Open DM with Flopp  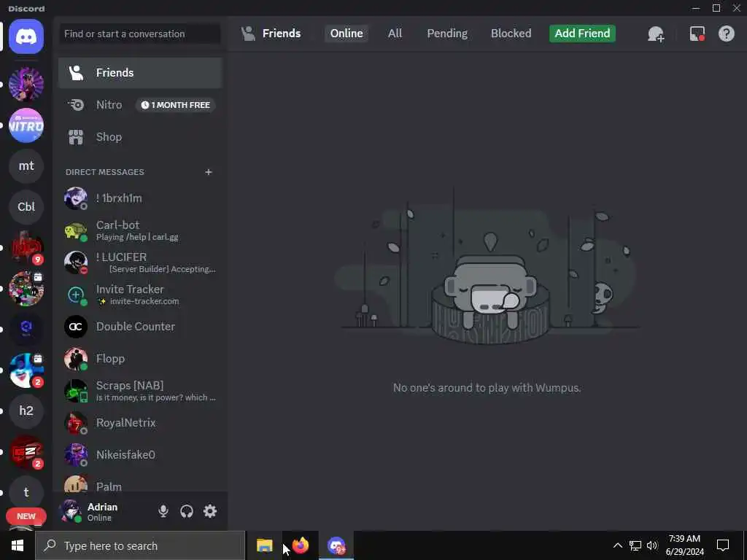pyautogui.click(x=140, y=359)
